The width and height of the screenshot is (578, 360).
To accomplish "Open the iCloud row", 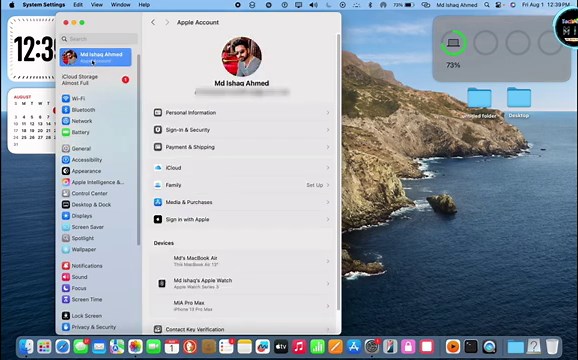I will click(241, 168).
